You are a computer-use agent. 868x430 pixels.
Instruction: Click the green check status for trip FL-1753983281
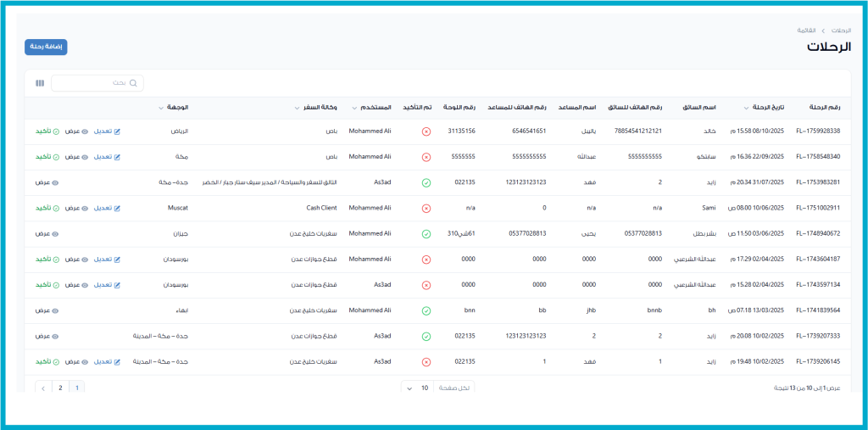426,182
